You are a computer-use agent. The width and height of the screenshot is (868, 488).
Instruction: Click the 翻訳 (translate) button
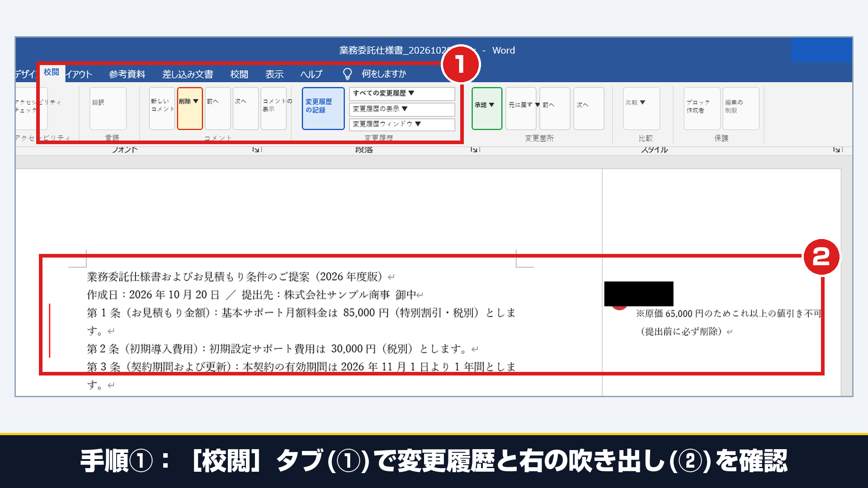108,108
